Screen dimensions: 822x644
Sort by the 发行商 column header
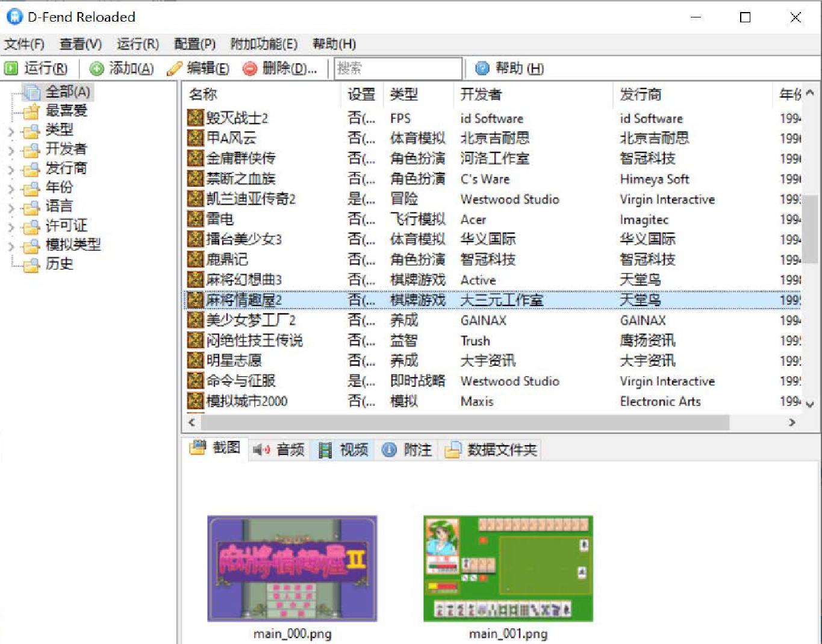pyautogui.click(x=693, y=95)
